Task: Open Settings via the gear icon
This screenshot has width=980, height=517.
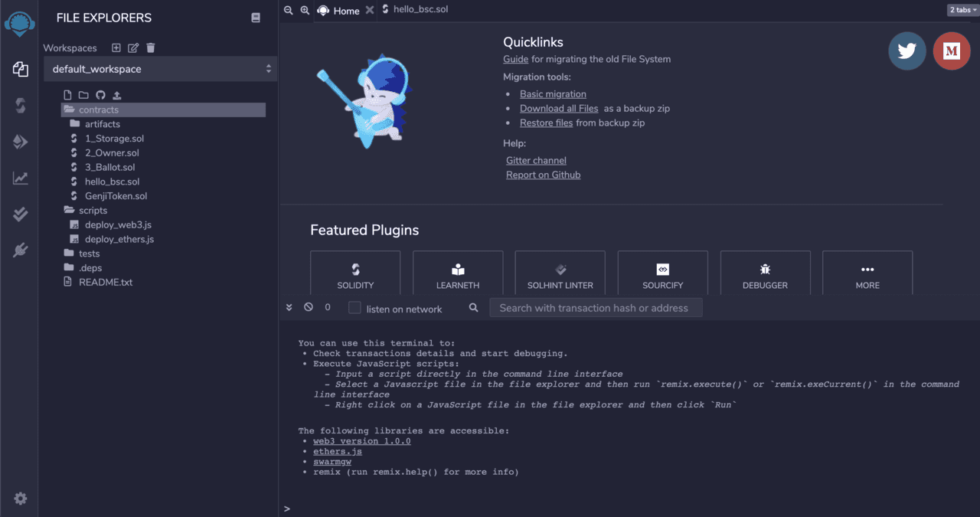Action: [20, 499]
